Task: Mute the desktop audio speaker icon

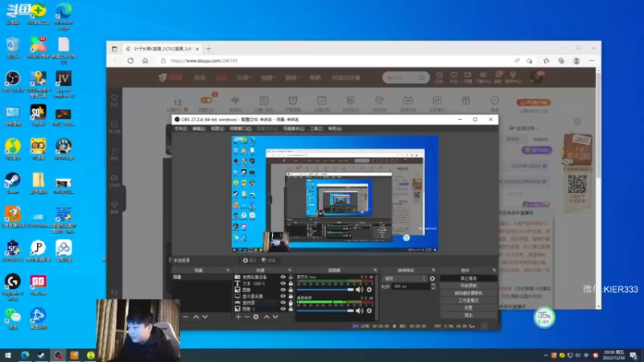Action: point(359,311)
